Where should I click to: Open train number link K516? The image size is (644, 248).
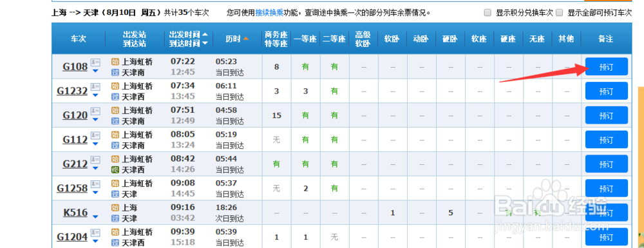pos(75,213)
